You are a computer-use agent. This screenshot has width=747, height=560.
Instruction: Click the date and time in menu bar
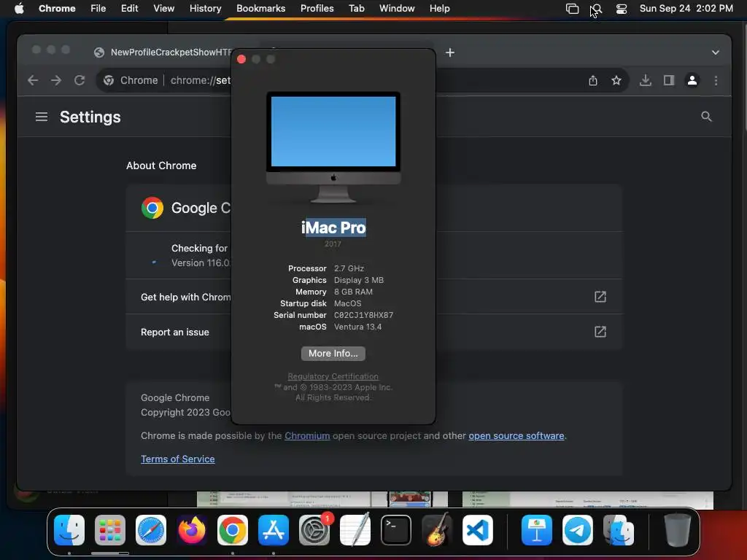[x=686, y=9]
